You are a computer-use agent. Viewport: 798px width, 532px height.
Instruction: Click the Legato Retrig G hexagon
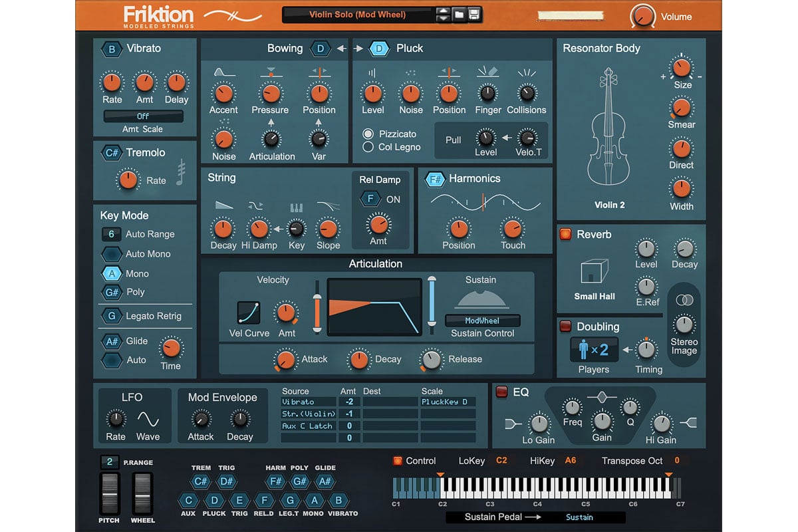tap(111, 316)
